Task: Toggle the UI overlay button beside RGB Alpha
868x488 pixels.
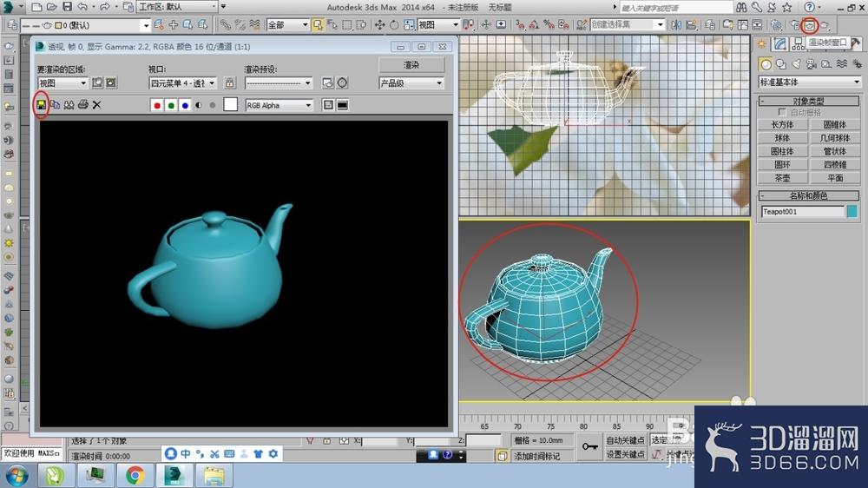Action: [328, 105]
